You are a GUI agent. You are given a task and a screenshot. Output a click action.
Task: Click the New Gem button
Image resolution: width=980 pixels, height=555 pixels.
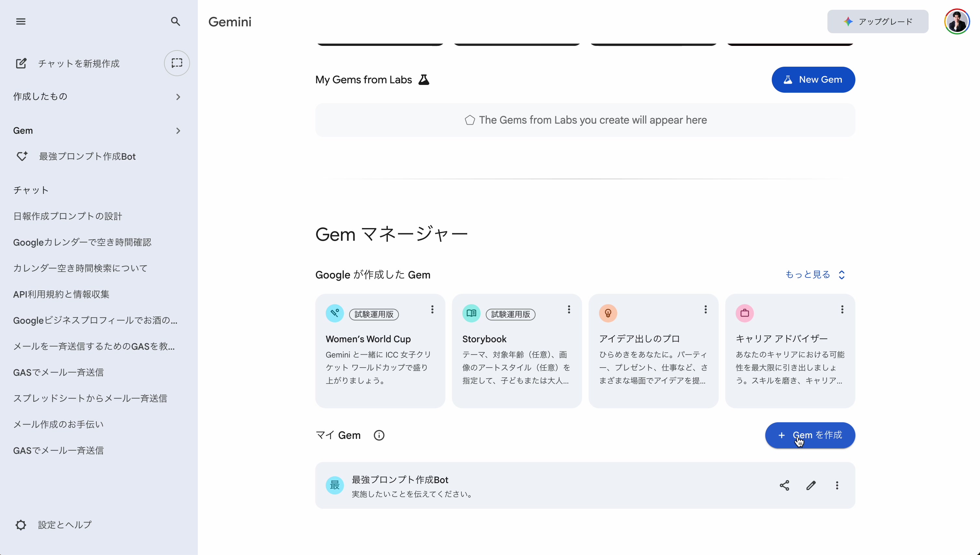click(813, 80)
